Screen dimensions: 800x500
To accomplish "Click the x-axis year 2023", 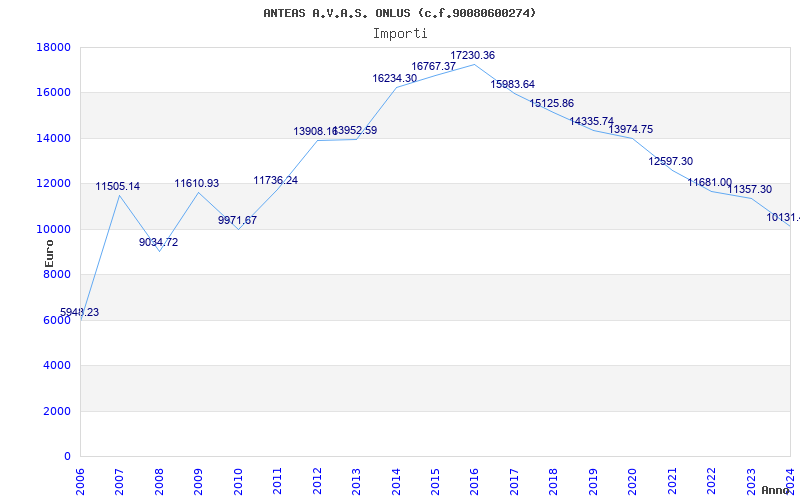I will (751, 481).
